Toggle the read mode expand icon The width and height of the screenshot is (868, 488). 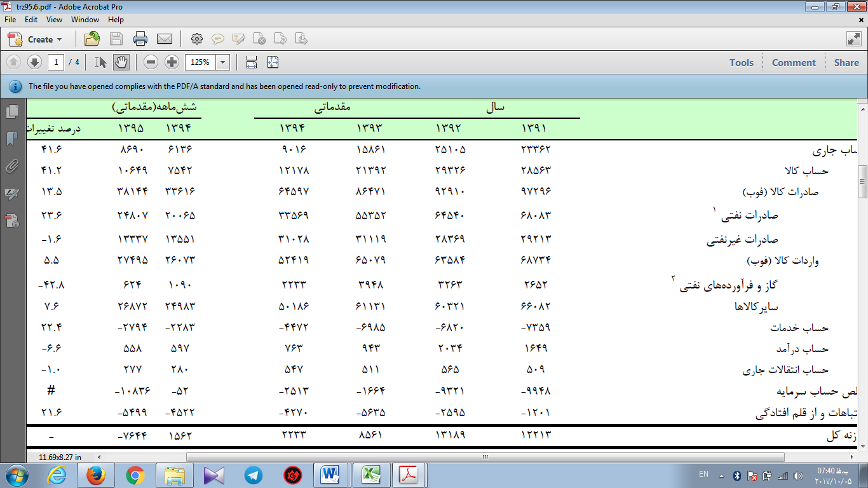(853, 39)
